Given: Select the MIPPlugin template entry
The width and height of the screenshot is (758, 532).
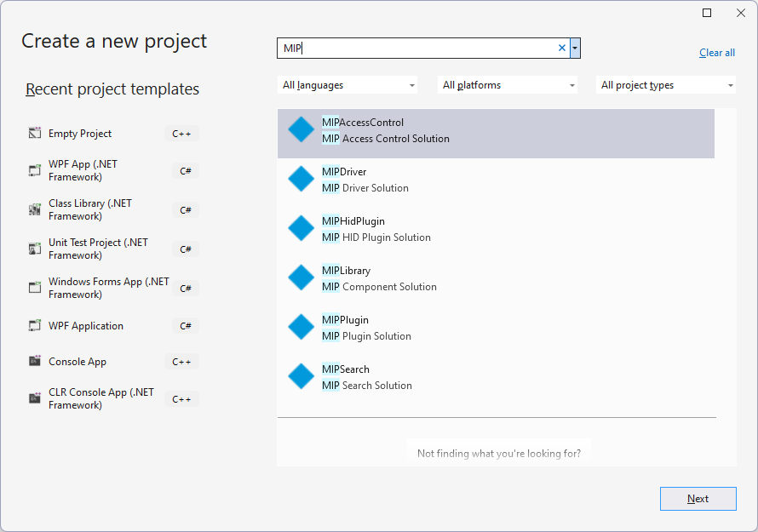Looking at the screenshot, I should [496, 328].
